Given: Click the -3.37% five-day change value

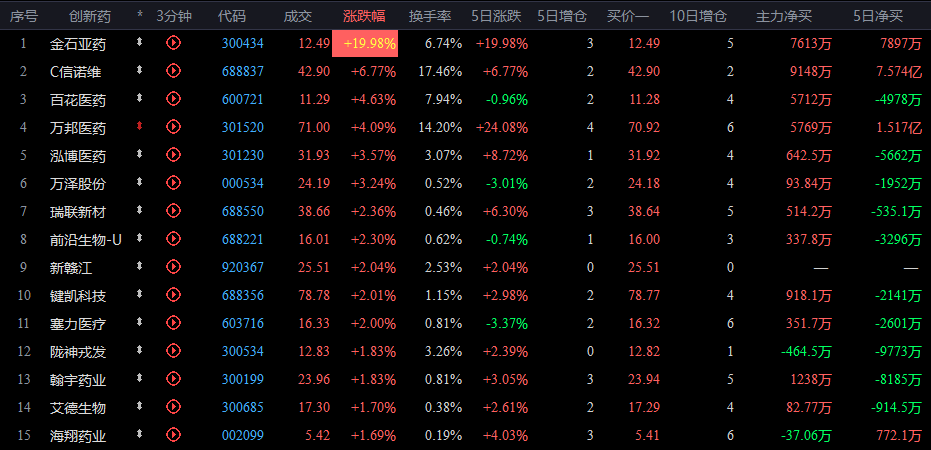Looking at the screenshot, I should (x=506, y=324).
